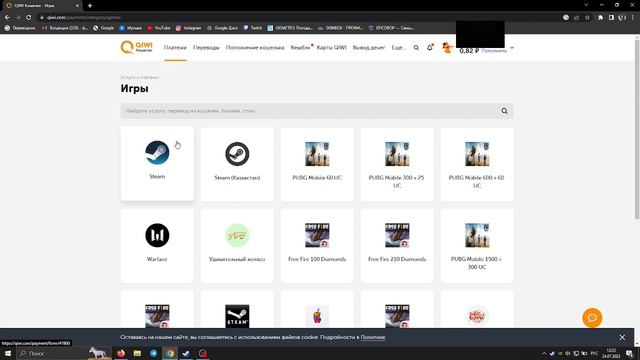Click the browser address bar
The width and height of the screenshot is (640, 360).
point(300,18)
